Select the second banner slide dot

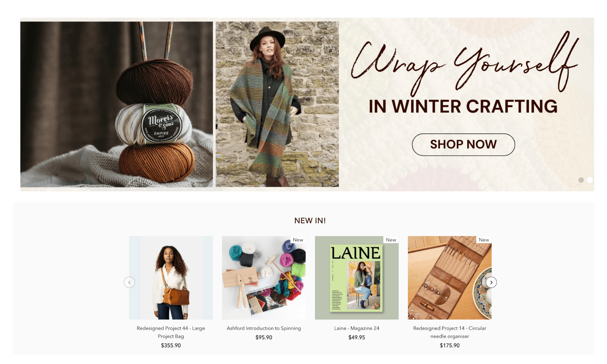point(590,180)
